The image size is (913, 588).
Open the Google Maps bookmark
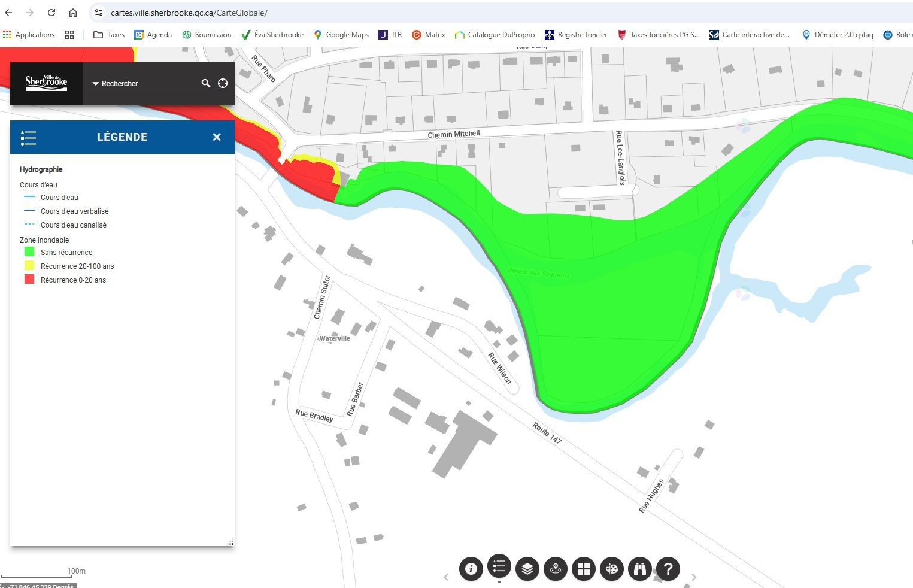pyautogui.click(x=341, y=35)
